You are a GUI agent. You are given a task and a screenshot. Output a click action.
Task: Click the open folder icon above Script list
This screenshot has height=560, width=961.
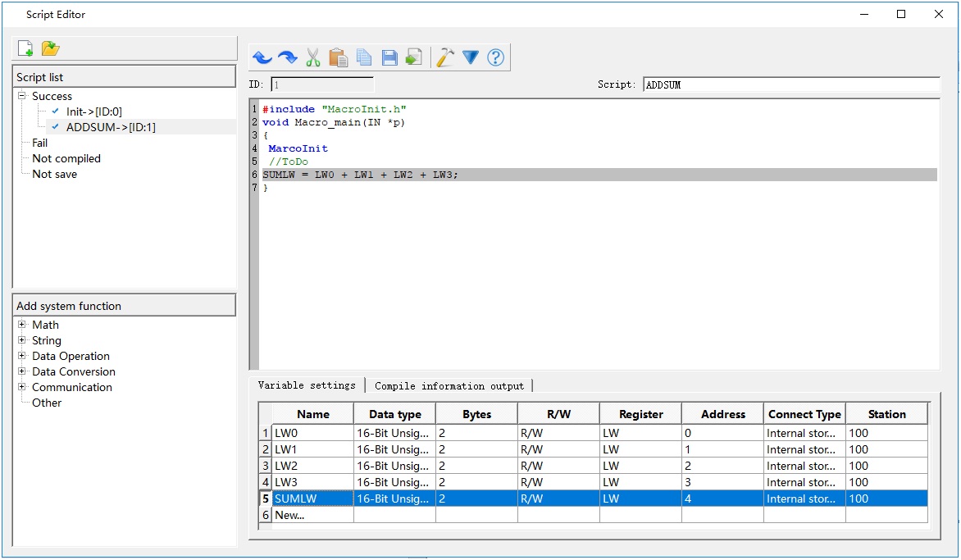pyautogui.click(x=51, y=49)
